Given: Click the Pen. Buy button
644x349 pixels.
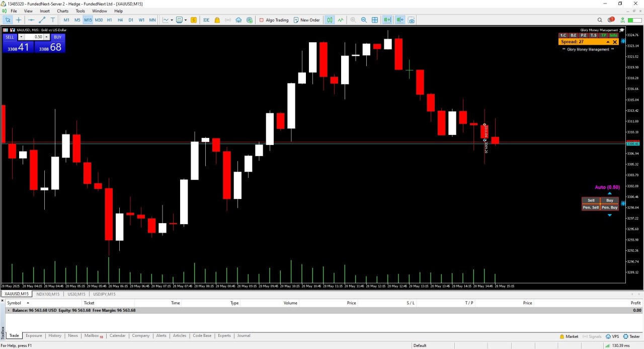Looking at the screenshot, I should coord(610,207).
